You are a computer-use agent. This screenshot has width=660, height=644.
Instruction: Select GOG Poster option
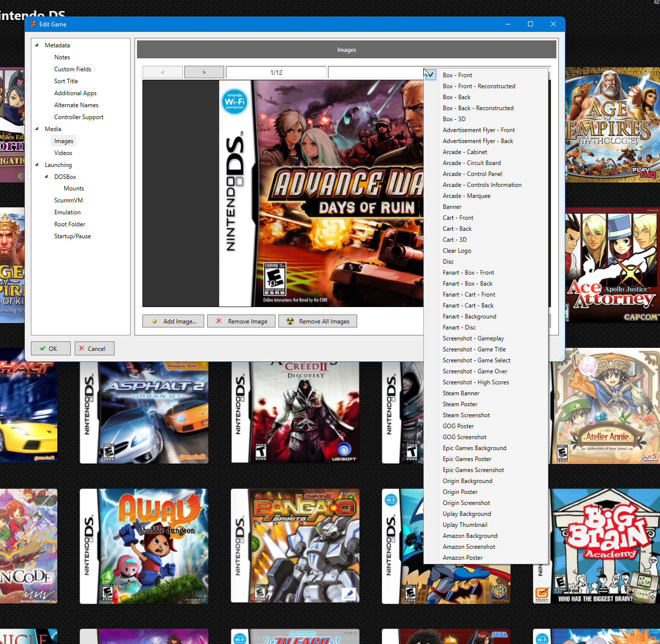(x=486, y=426)
